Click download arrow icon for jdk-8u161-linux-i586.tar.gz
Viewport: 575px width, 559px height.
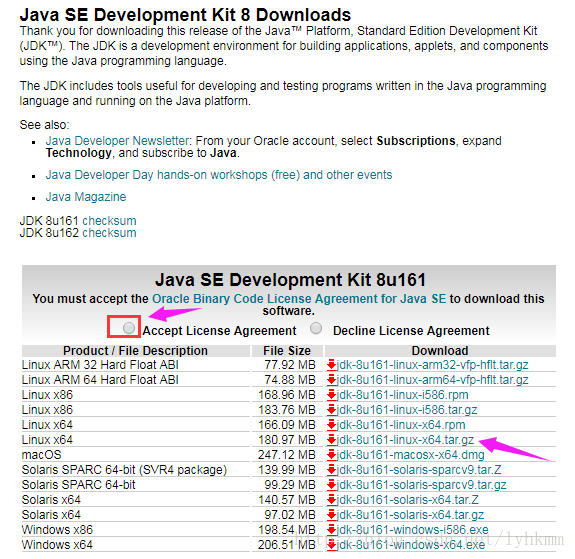[x=332, y=410]
